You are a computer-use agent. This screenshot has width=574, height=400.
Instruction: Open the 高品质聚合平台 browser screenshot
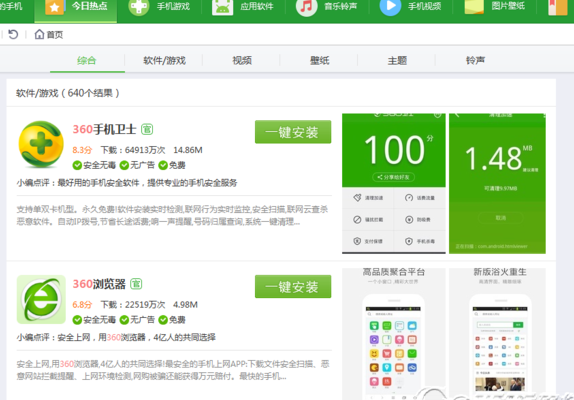coord(394,334)
